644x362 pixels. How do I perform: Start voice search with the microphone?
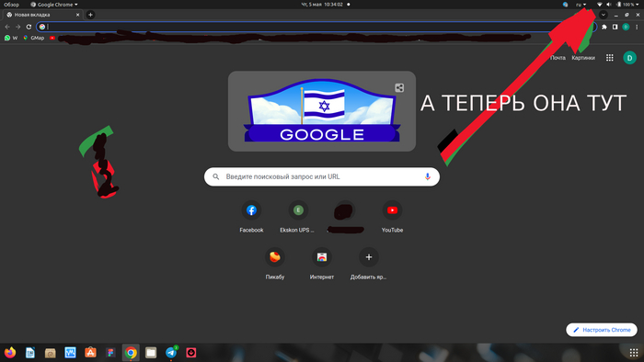(428, 176)
